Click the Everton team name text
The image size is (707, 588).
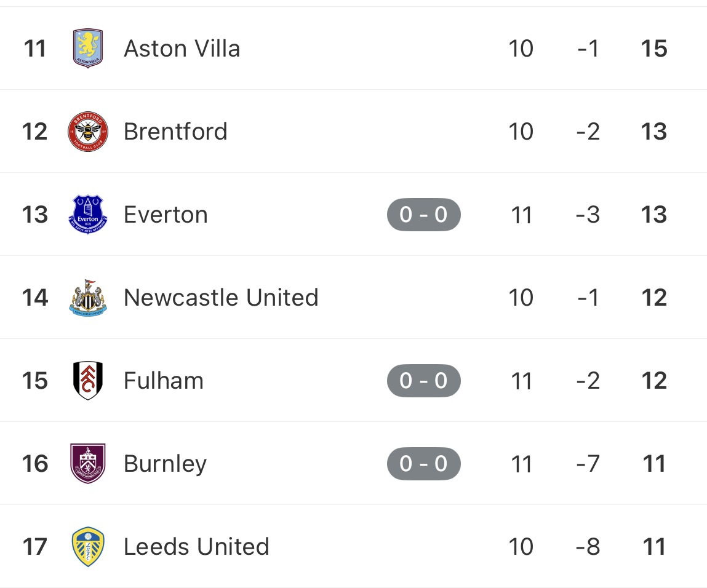[166, 215]
